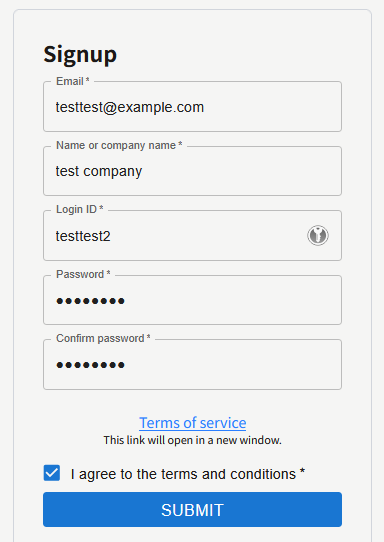The width and height of the screenshot is (384, 542).
Task: Click the KeePassXC key icon in Login ID
Action: pos(318,236)
